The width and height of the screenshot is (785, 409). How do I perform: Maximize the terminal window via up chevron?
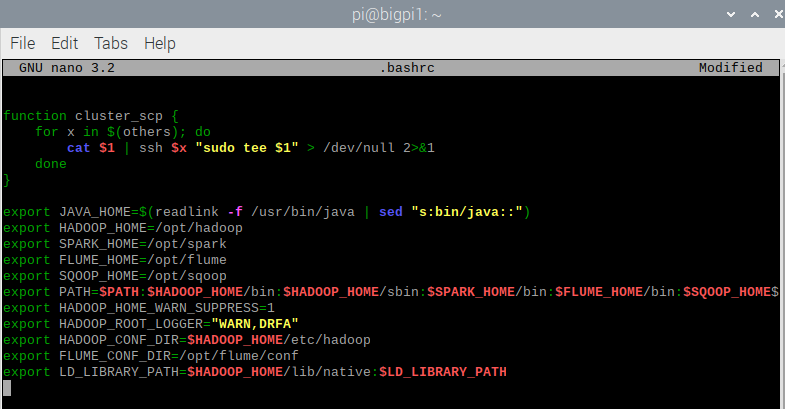pos(755,15)
